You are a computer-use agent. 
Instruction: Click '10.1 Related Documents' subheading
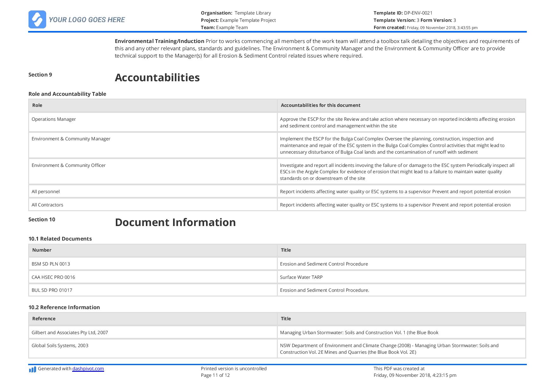[x=60, y=239]
